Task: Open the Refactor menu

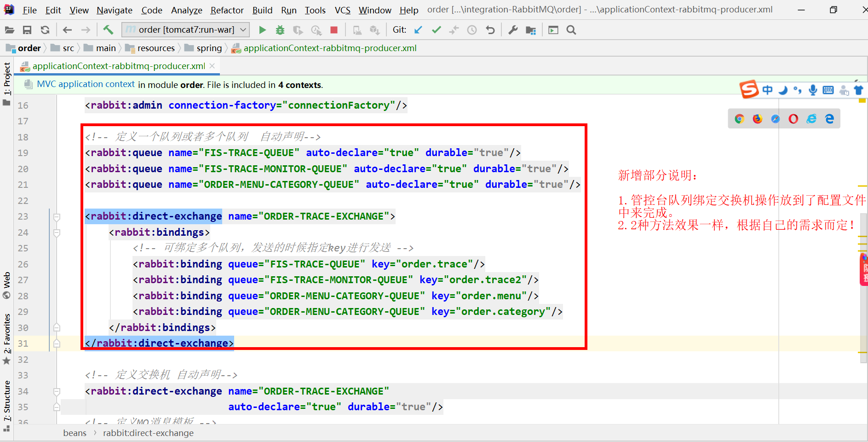Action: coord(227,10)
